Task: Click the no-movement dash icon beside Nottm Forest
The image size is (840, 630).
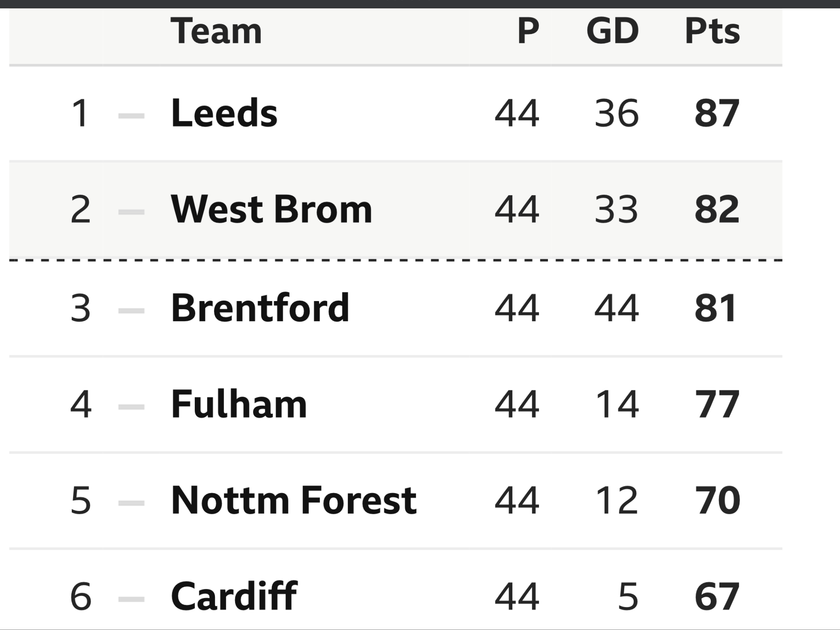Action: [x=131, y=503]
